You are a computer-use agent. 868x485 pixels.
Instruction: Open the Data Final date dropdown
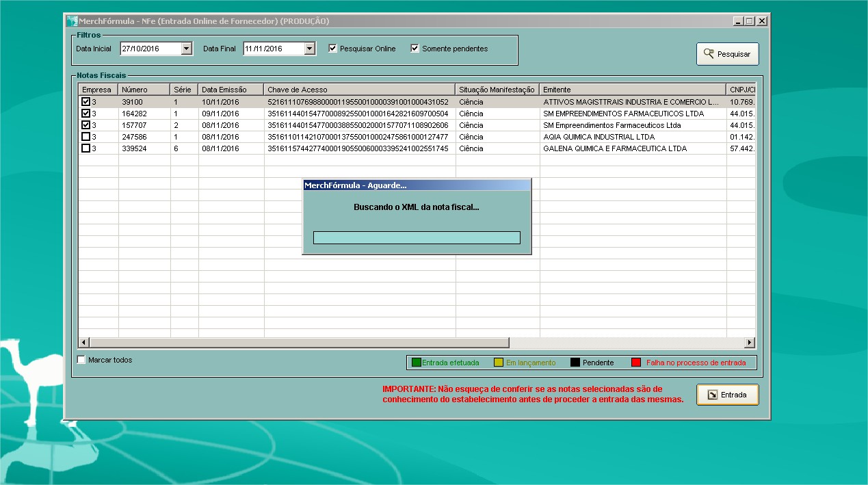click(x=309, y=49)
